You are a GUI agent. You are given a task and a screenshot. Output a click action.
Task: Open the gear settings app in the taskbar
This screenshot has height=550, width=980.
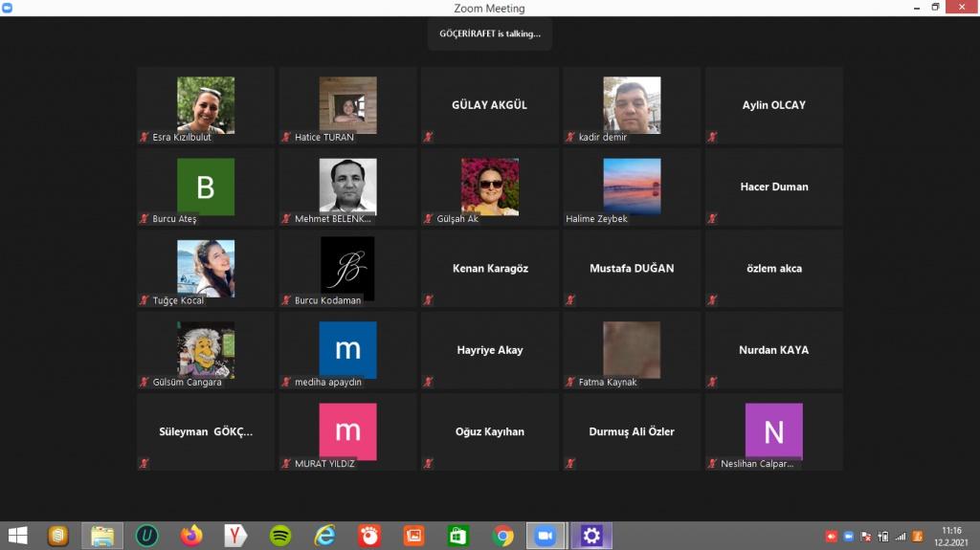(591, 536)
